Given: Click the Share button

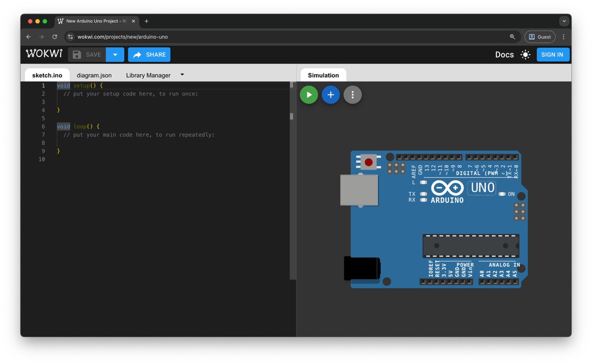Looking at the screenshot, I should click(149, 55).
